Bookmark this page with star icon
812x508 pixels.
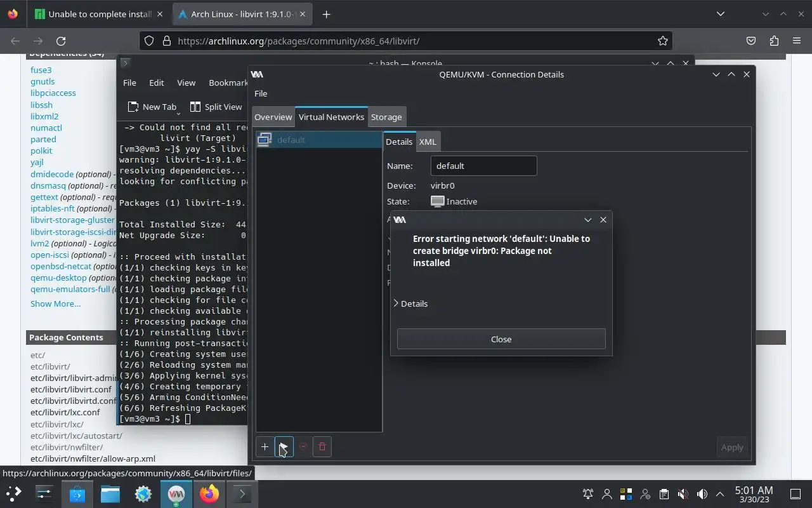pos(663,41)
